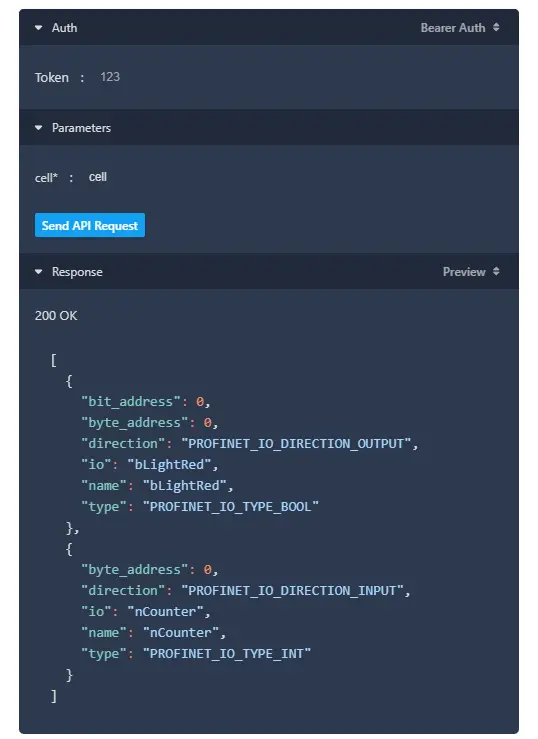Collapse the Response section triangle
Image resolution: width=538 pixels, height=739 pixels.
pos(39,272)
